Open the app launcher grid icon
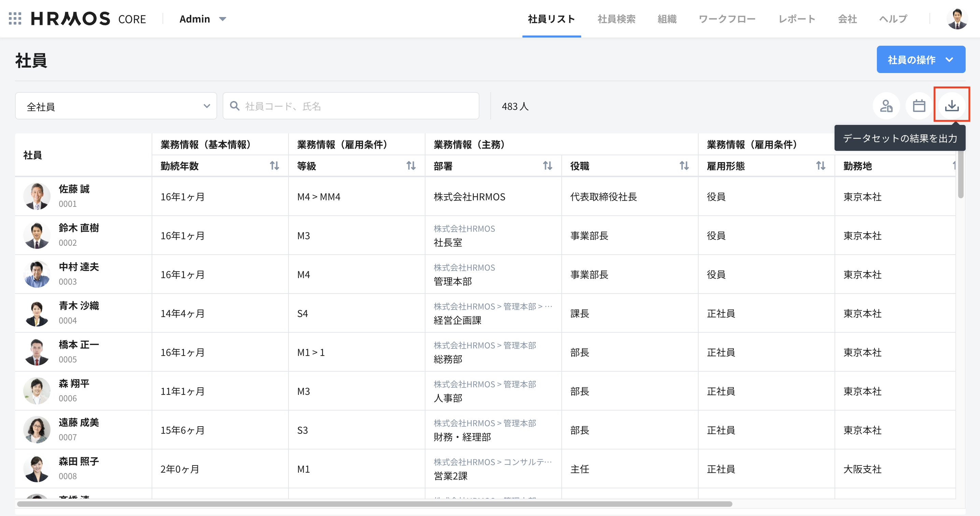This screenshot has height=516, width=980. coord(15,19)
